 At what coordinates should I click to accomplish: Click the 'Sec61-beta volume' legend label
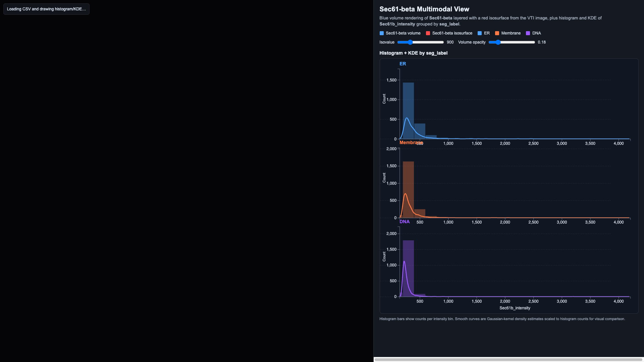[403, 33]
